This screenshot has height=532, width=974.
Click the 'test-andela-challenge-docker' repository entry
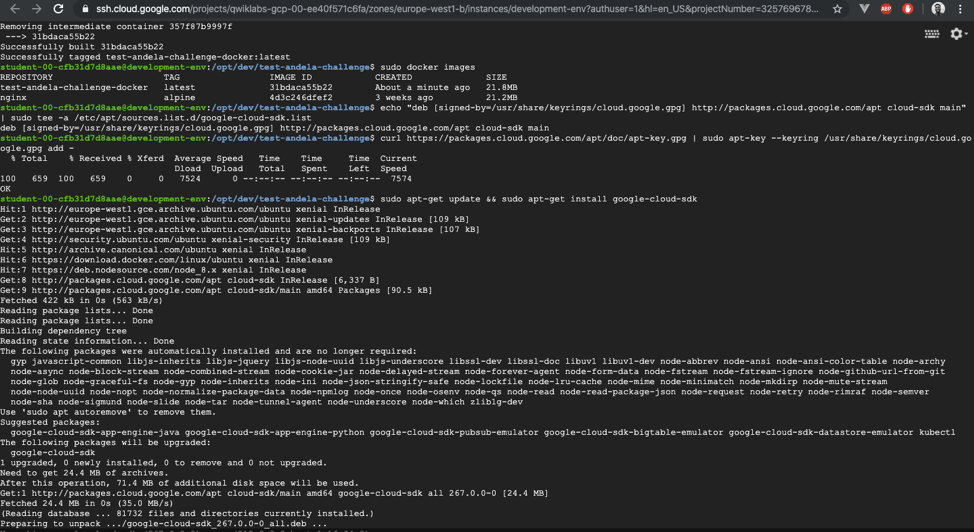coord(74,88)
